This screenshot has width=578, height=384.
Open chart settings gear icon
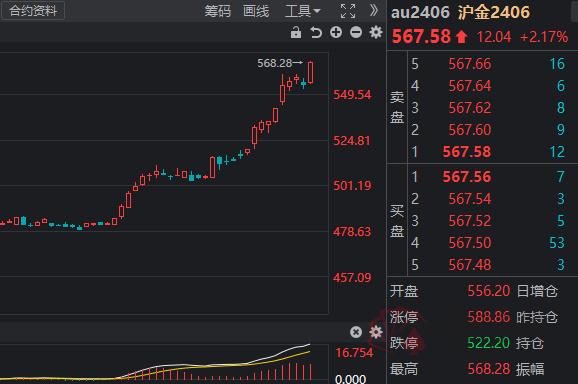click(376, 32)
